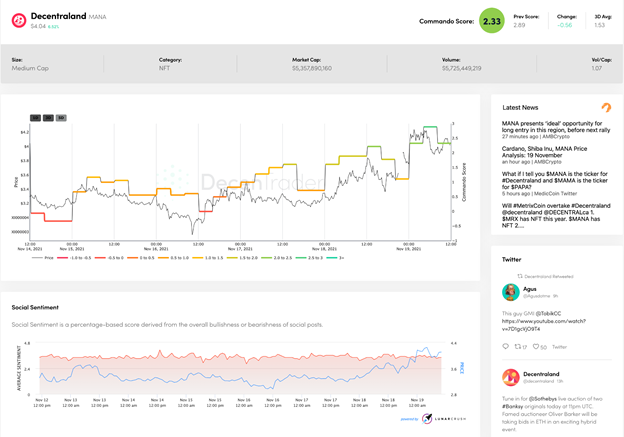Click the Agus account name
This screenshot has width=624, height=437.
pos(530,289)
